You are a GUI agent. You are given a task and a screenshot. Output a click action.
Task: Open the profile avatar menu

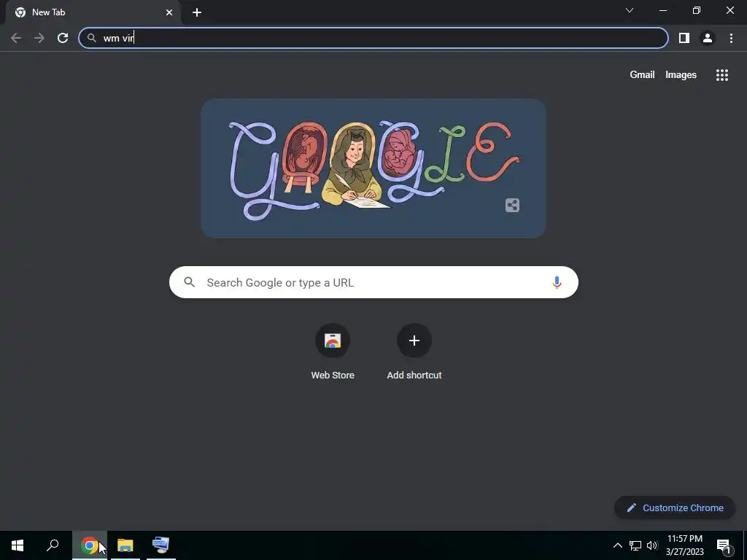pos(708,38)
